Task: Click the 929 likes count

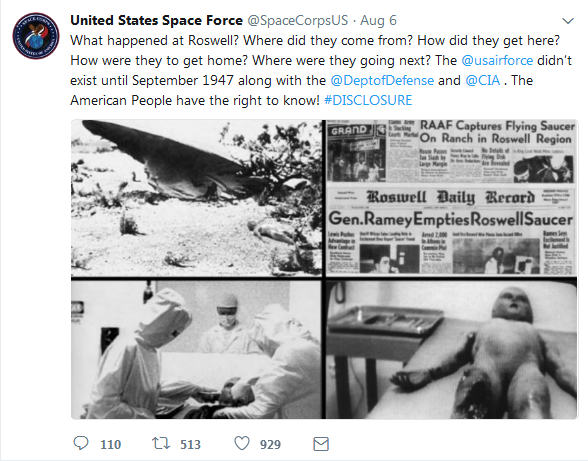Action: tap(270, 444)
